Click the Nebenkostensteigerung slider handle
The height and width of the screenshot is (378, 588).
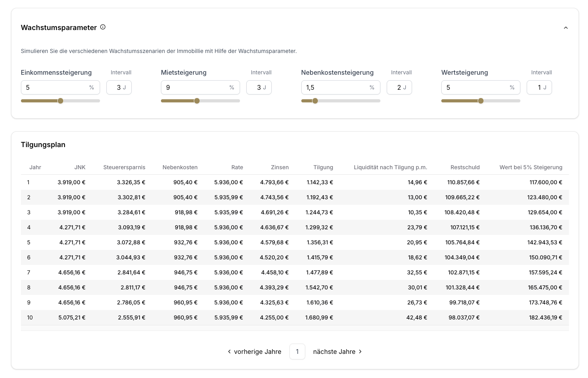coord(315,101)
